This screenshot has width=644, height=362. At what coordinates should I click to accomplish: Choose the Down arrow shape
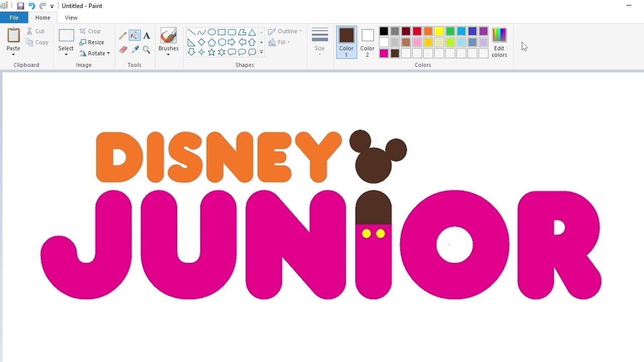(x=191, y=52)
